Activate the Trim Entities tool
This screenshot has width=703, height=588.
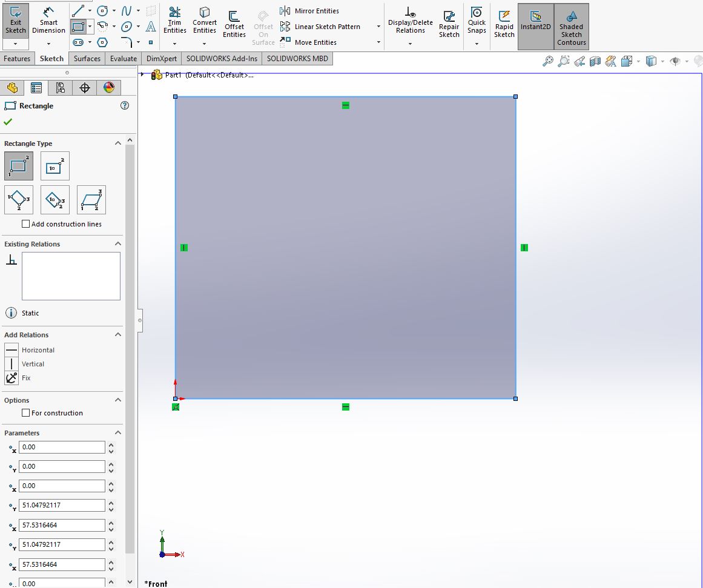[x=174, y=22]
